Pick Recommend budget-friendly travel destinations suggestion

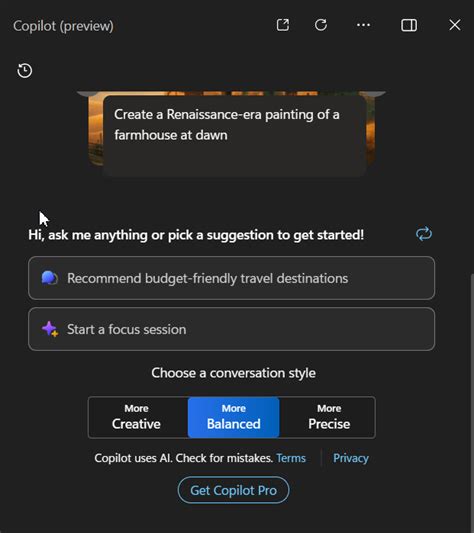[232, 278]
